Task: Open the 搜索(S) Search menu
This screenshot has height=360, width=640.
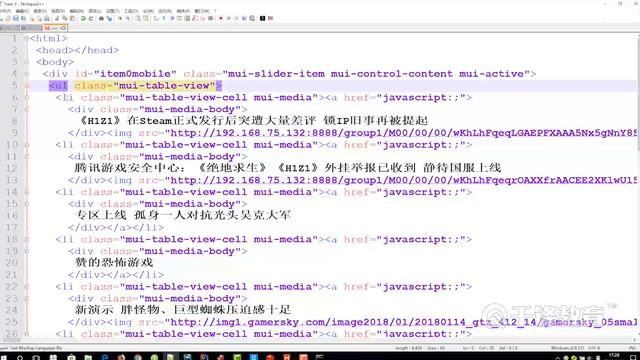Action: [40, 11]
